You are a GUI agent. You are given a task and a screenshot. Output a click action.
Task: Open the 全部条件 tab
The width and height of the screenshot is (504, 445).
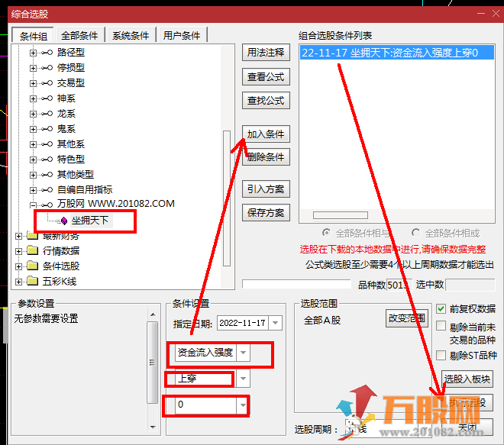coord(79,35)
